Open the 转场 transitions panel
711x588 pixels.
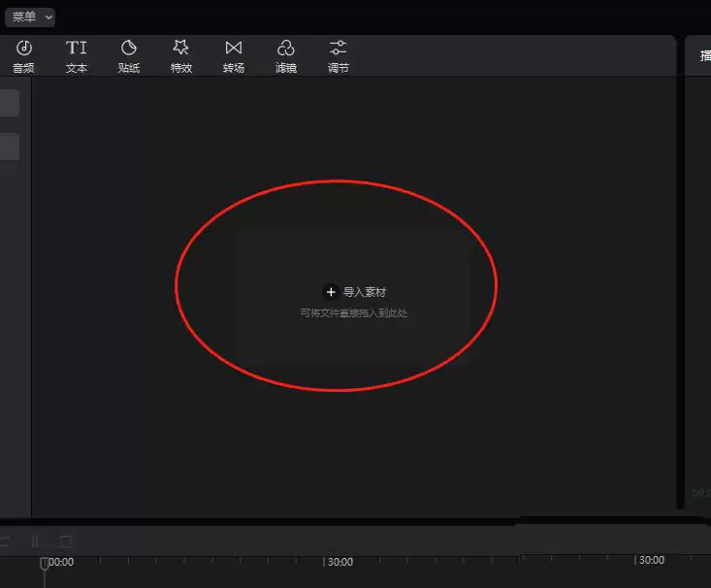click(x=233, y=56)
